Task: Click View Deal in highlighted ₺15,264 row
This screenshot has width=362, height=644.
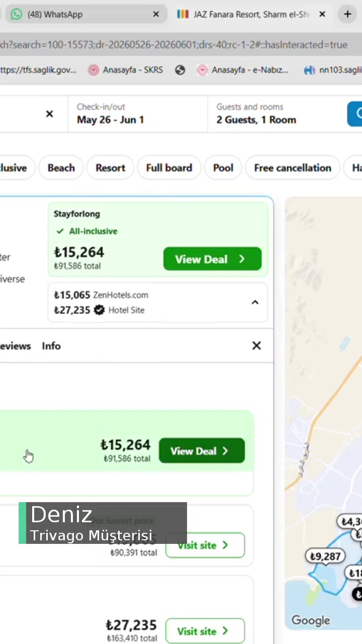Action: [x=202, y=451]
